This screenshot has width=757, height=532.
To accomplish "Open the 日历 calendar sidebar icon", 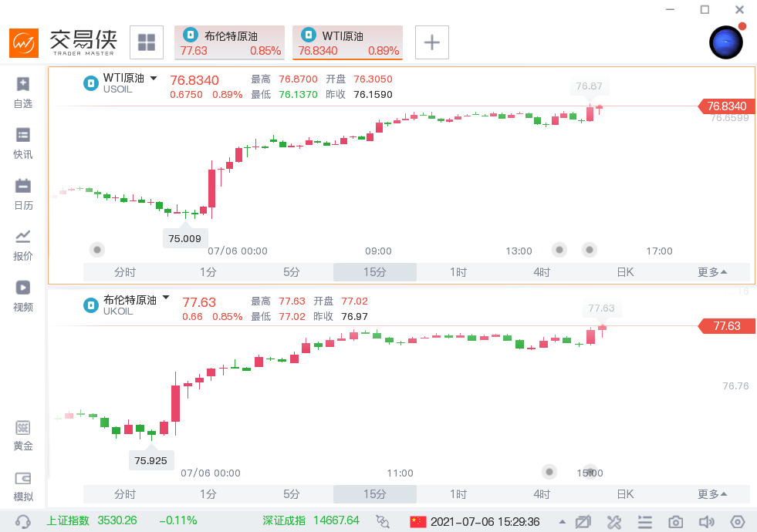I will pos(22,194).
